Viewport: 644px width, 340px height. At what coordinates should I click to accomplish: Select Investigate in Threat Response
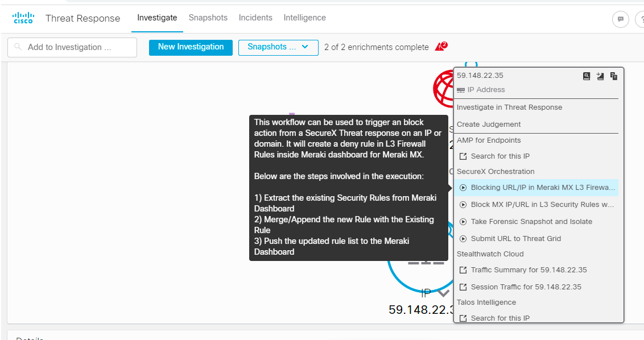(x=509, y=107)
